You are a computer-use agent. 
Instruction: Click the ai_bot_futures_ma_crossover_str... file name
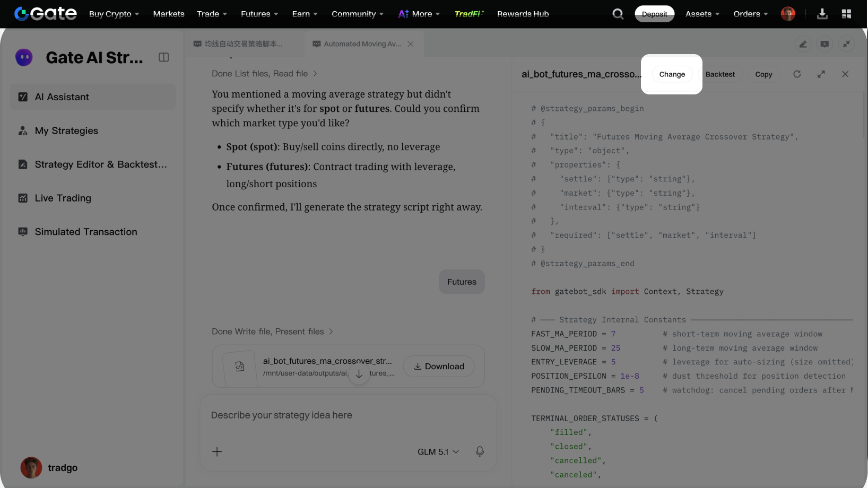[327, 361]
